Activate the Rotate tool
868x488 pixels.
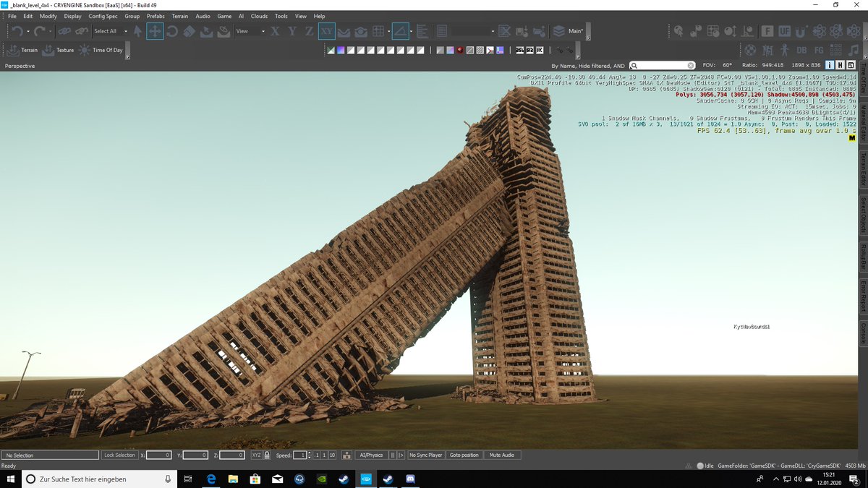172,31
